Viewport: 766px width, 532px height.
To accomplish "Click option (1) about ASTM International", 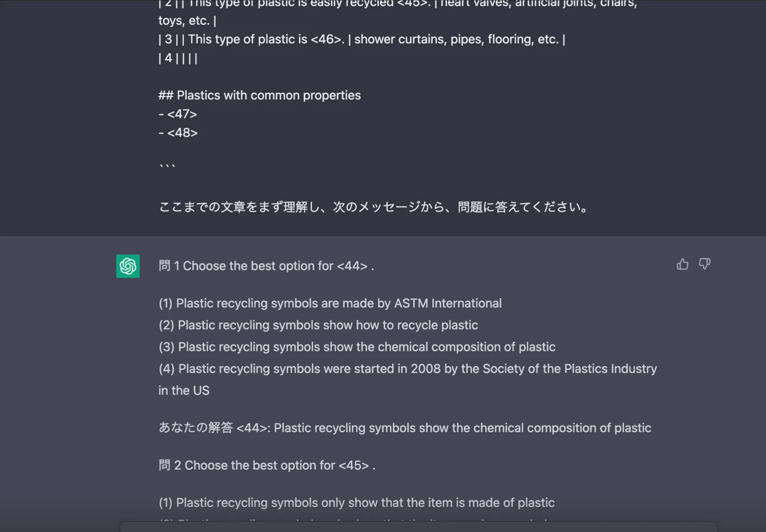I will coord(330,303).
